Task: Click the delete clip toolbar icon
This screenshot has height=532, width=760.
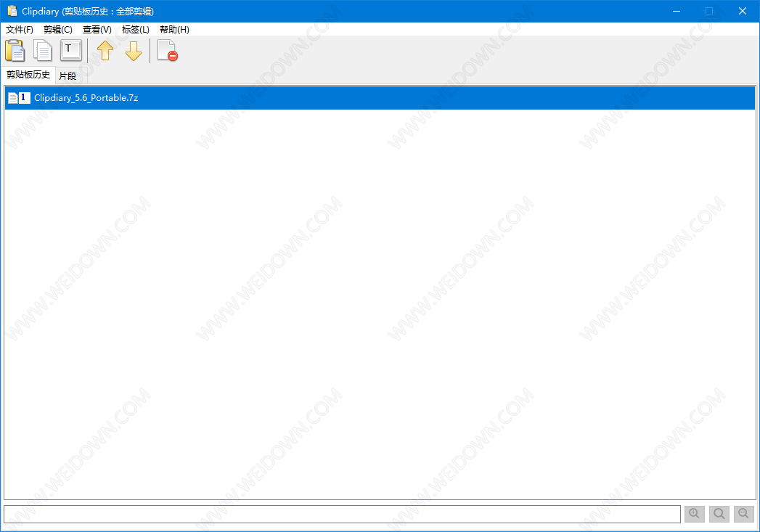Action: tap(168, 50)
